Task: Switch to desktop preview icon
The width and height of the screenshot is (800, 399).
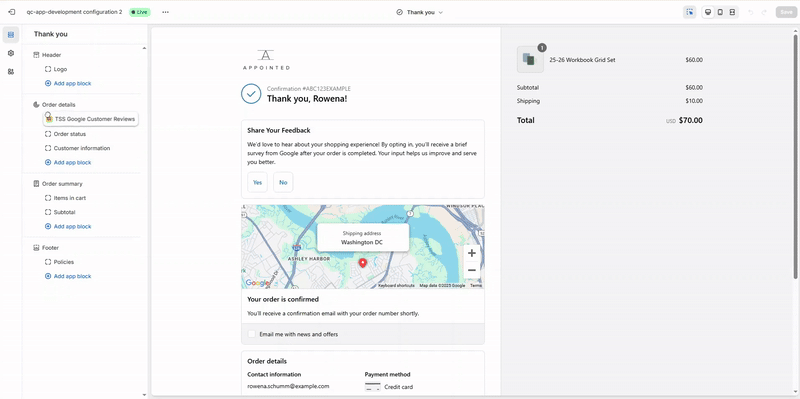Action: point(708,12)
